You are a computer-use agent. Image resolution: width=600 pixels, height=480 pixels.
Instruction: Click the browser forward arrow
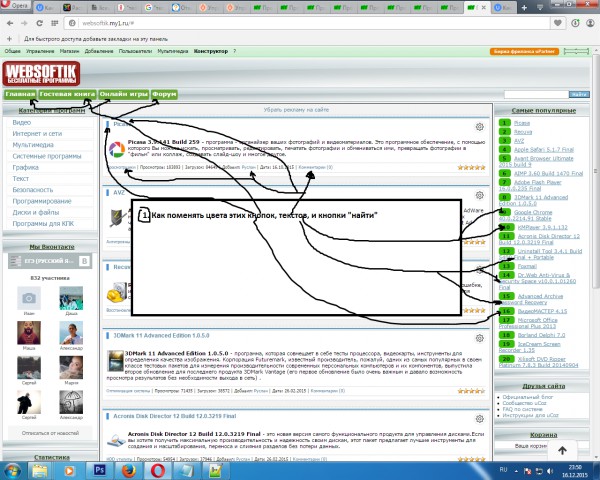pyautogui.click(x=24, y=23)
